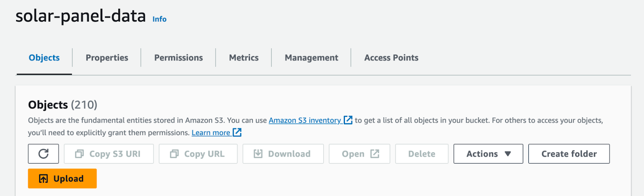Image resolution: width=644 pixels, height=196 pixels.
Task: Click the Open button
Action: [359, 154]
